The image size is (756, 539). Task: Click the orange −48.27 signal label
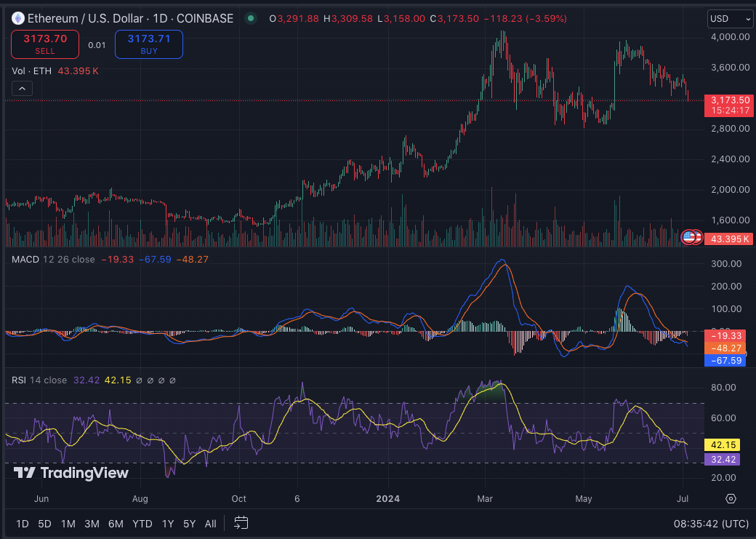coord(725,348)
